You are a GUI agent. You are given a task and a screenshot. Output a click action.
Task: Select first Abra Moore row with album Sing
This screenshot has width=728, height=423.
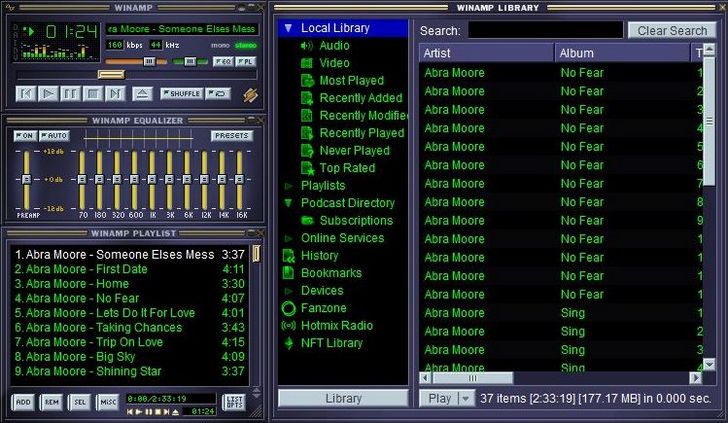(561, 313)
